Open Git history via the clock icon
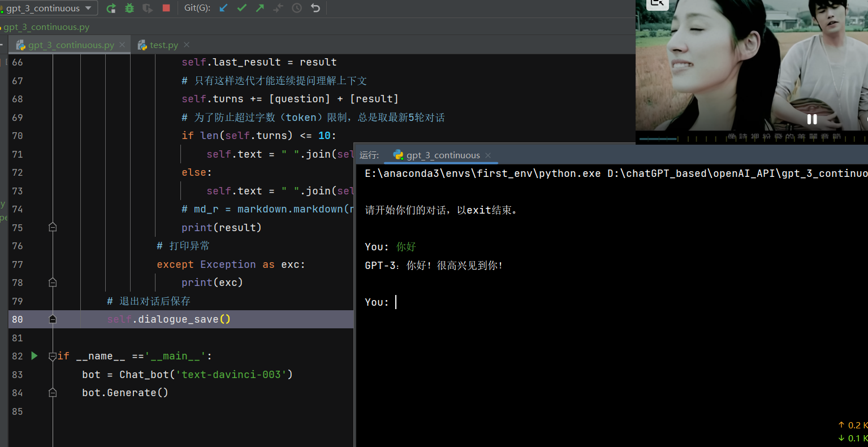 (296, 8)
